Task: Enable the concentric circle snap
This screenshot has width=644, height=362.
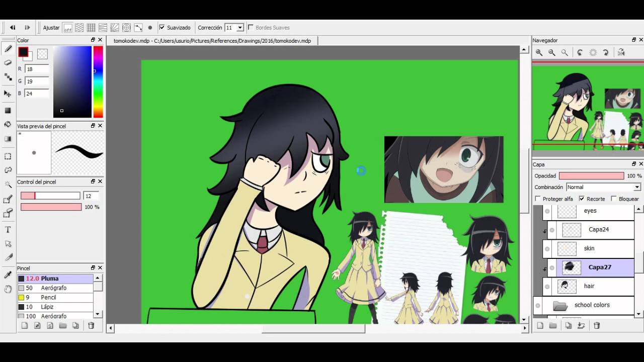Action: [x=126, y=28]
